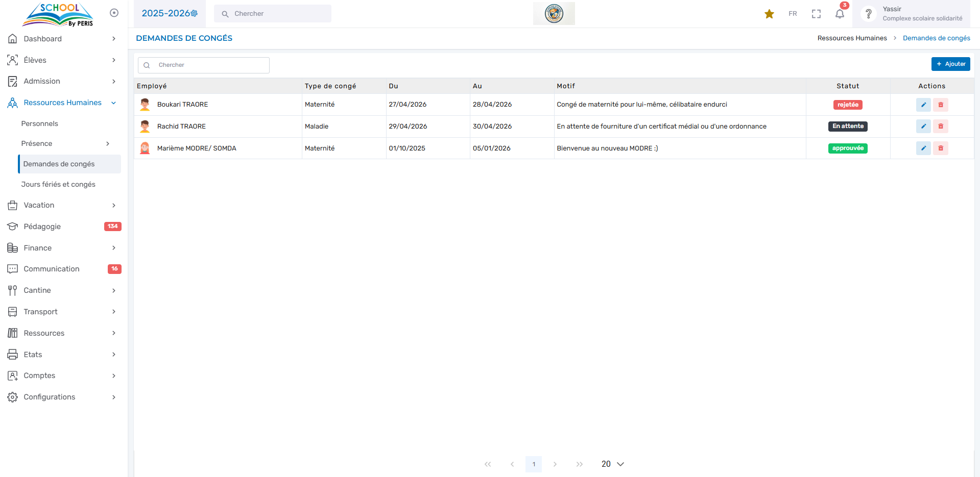The height and width of the screenshot is (477, 980).
Task: Click the edit pencil for Boukari TRAORE
Action: coord(923,105)
